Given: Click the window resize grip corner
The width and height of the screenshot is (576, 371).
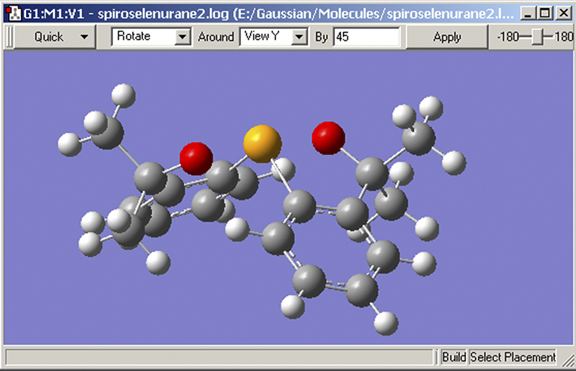Looking at the screenshot, I should click(x=568, y=360).
